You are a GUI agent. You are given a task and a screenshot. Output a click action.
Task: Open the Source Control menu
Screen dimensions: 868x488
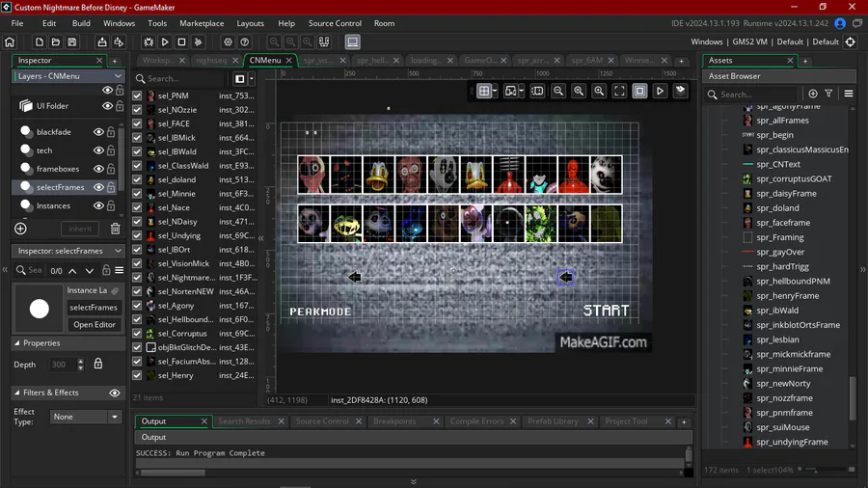[335, 23]
